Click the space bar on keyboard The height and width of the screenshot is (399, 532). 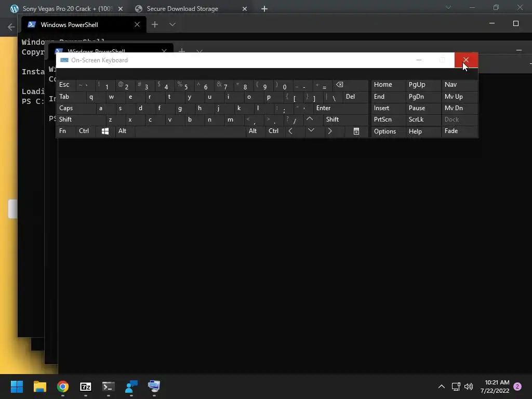[190, 131]
